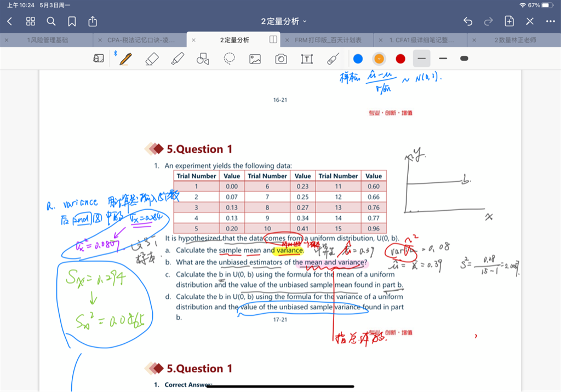The width and height of the screenshot is (561, 392).
Task: Close the 2数量林正老师 tab
Action: point(474,40)
